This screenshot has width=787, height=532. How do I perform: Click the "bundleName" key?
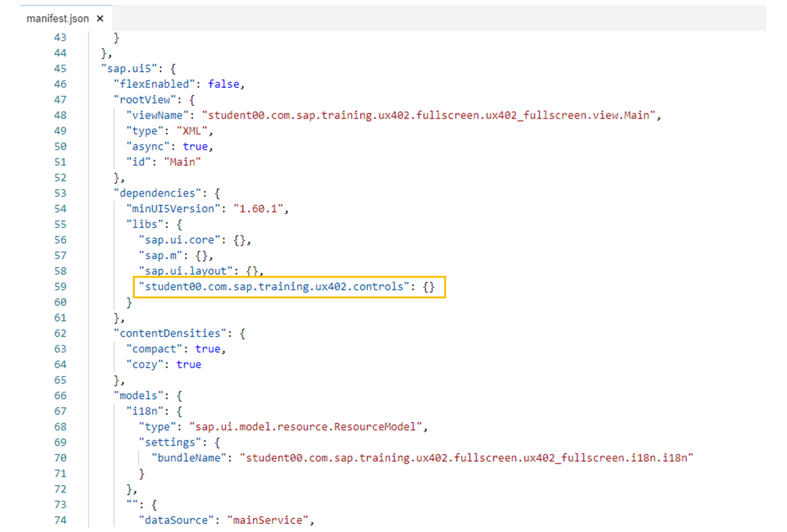189,458
